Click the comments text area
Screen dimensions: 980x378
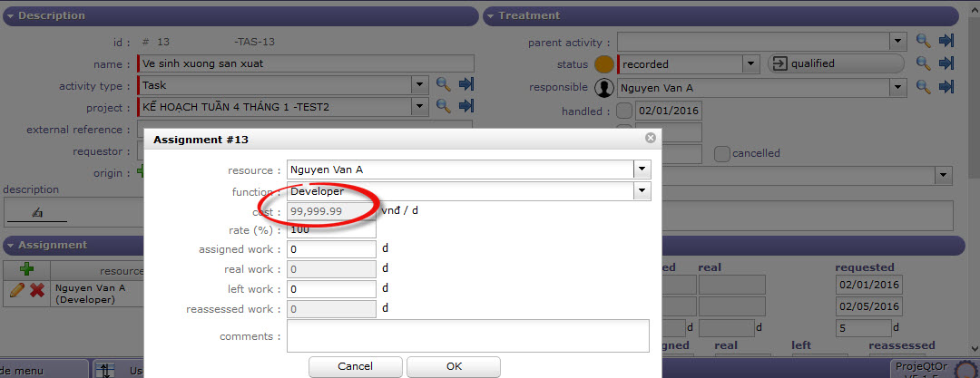pos(468,336)
